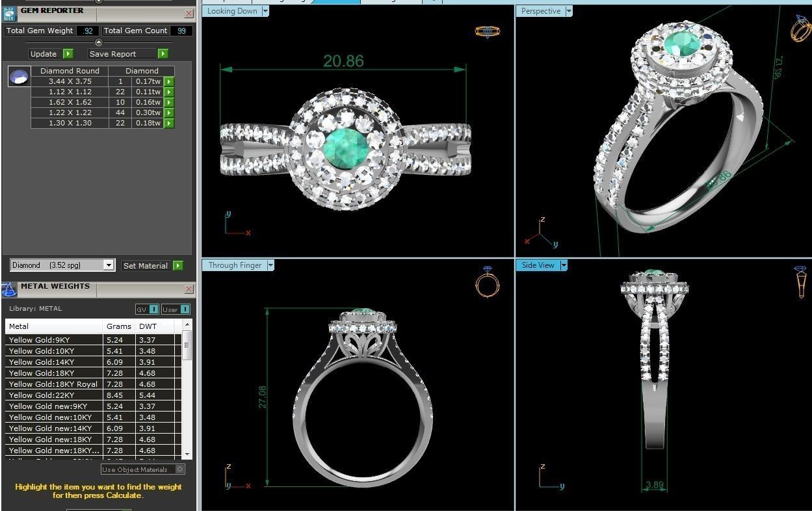Click the Total Gem Weight value field
Screen dimensions: 812x511
coord(88,31)
